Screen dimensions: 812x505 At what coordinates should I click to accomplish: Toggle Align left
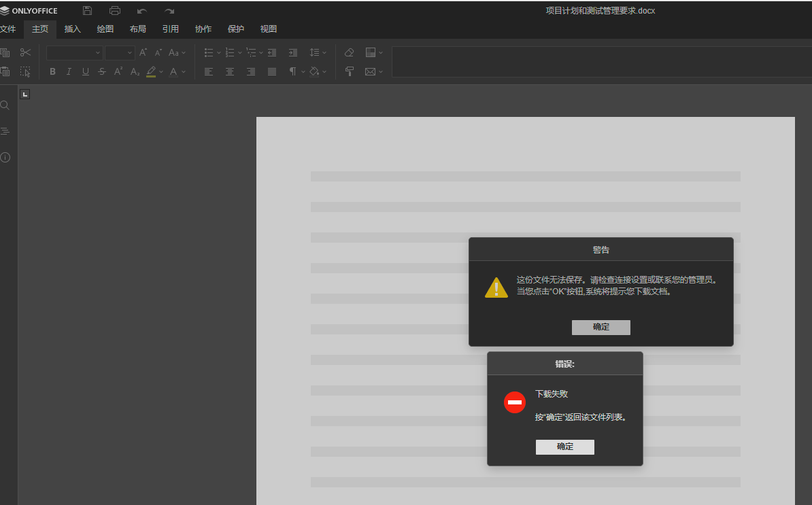point(209,71)
